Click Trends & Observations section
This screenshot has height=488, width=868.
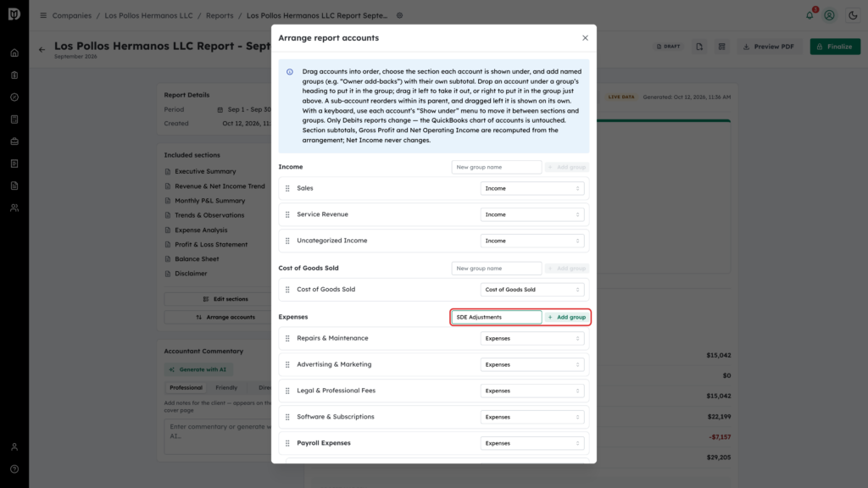(209, 215)
